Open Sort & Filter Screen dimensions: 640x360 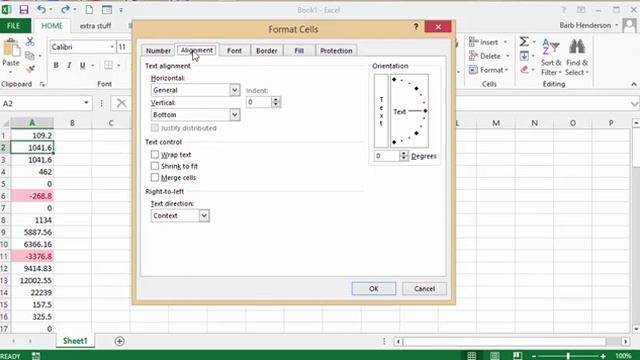click(x=551, y=57)
